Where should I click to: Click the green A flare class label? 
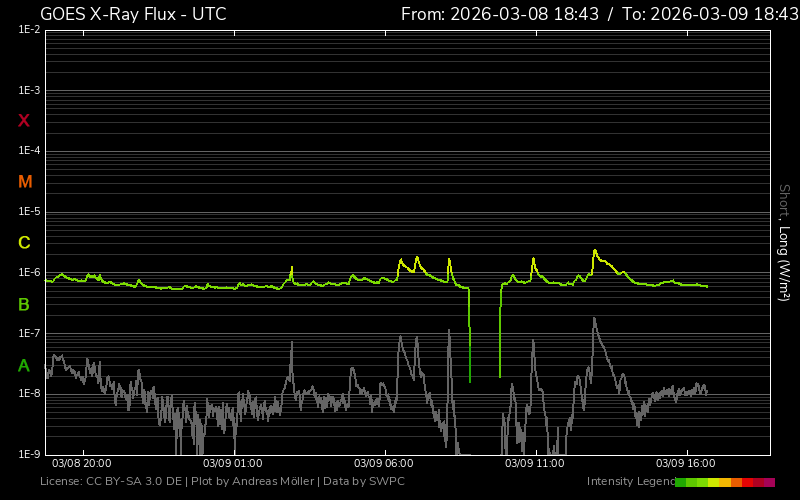[24, 365]
